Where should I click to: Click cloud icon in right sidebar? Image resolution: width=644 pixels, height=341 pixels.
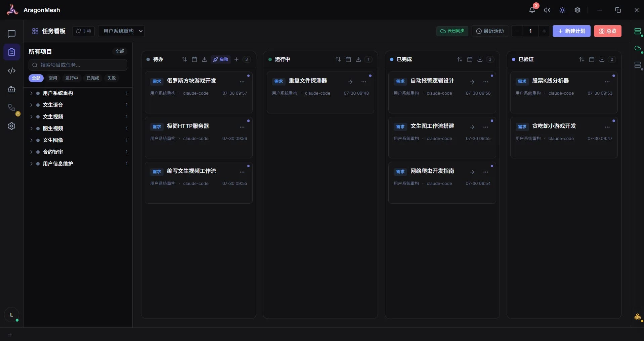(637, 48)
